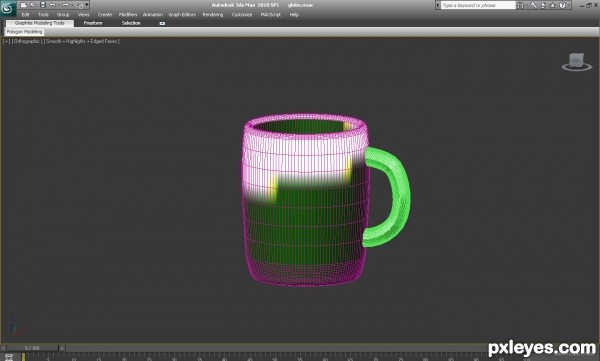Click the InfoCenter search binoculars icon
This screenshot has height=361, width=600.
pyautogui.click(x=520, y=5)
